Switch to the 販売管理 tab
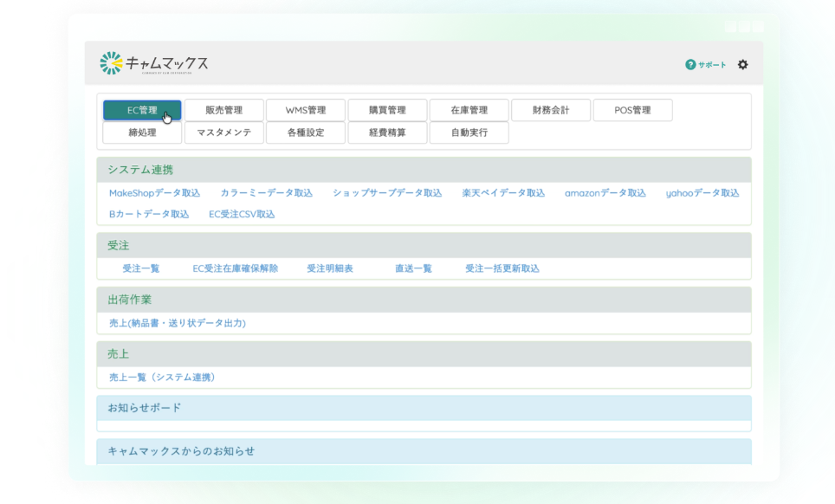 click(224, 110)
